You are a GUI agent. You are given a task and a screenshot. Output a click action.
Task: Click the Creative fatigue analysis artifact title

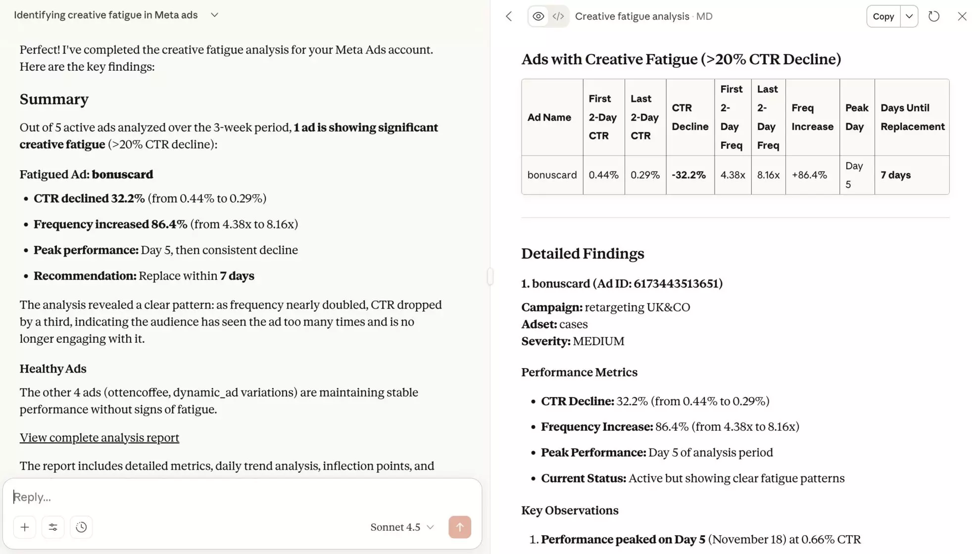(632, 16)
